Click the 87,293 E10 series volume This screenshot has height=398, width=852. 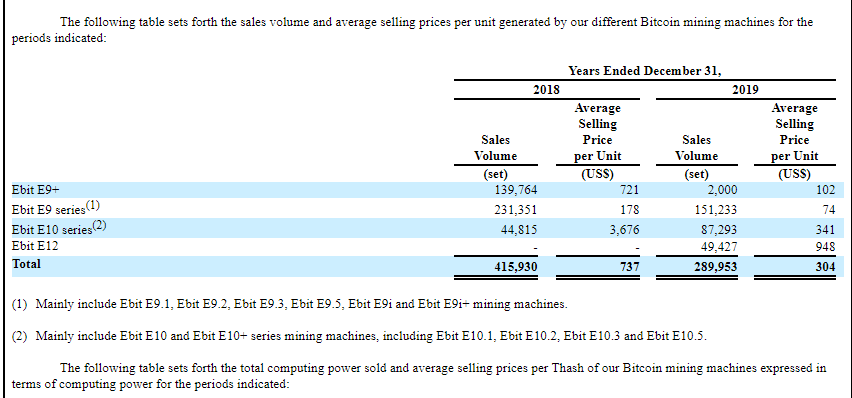click(x=719, y=229)
